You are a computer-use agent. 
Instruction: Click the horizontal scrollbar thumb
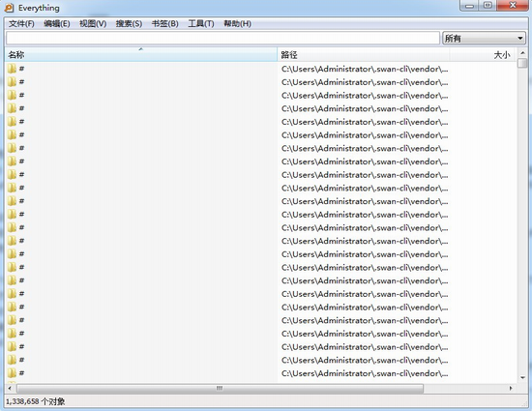click(220, 388)
